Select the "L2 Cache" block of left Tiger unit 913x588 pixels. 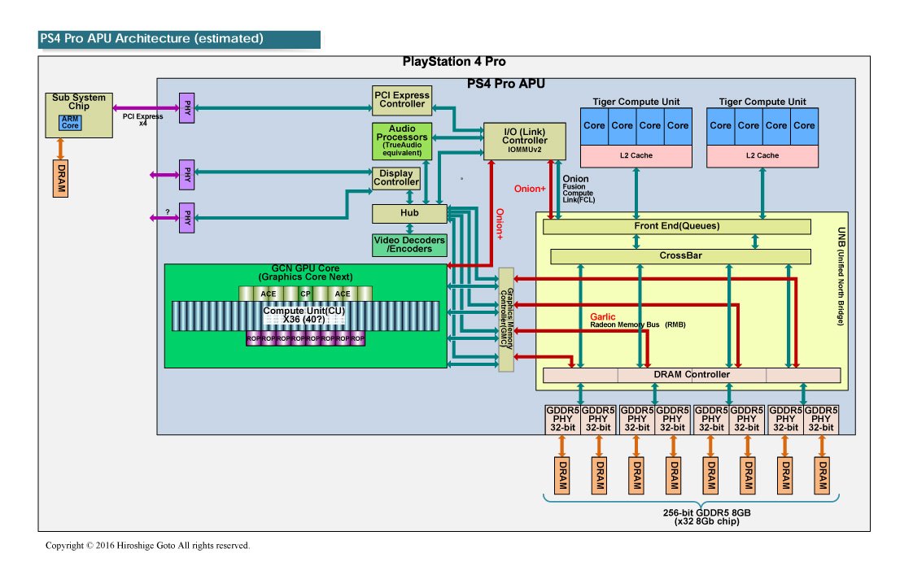coord(636,156)
